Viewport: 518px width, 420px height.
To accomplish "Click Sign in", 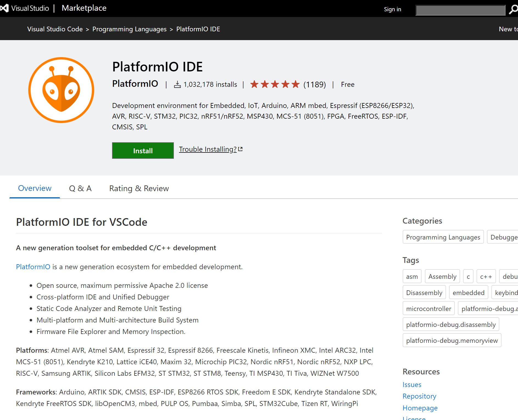I will pyautogui.click(x=392, y=9).
